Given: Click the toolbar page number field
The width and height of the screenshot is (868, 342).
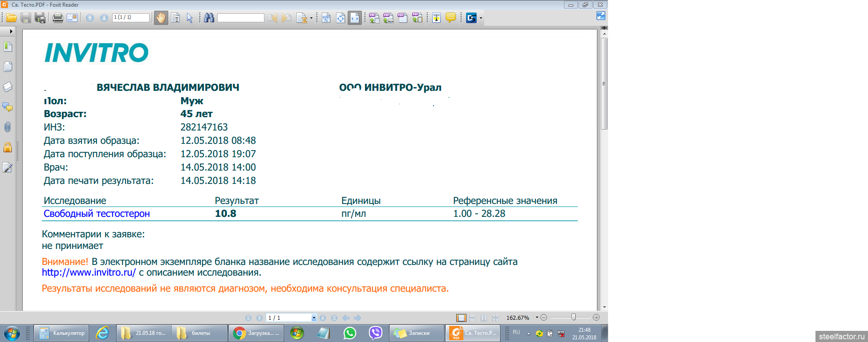Looking at the screenshot, I should [x=131, y=17].
